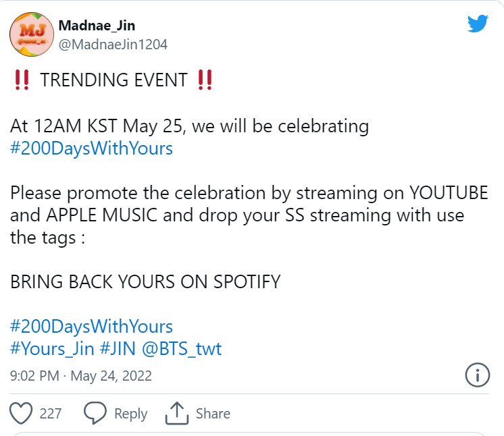The width and height of the screenshot is (504, 436).
Task: Open Madnae_Jin profile avatar
Action: 32,34
